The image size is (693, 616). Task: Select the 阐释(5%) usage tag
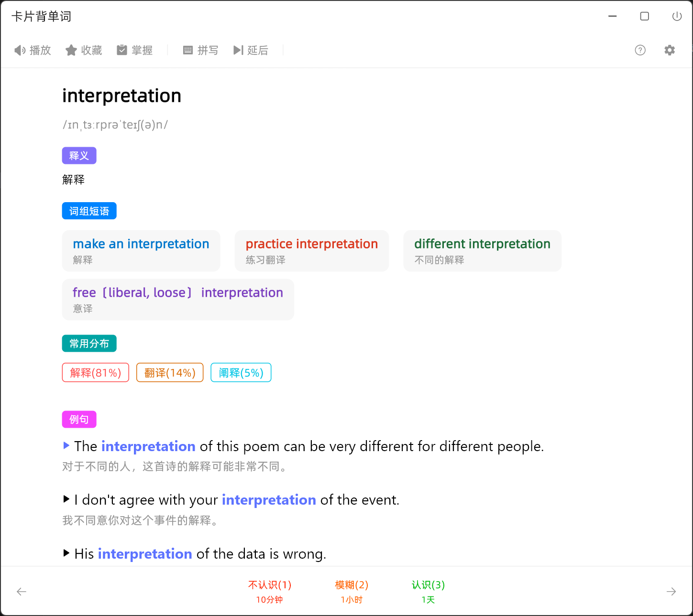tap(241, 373)
